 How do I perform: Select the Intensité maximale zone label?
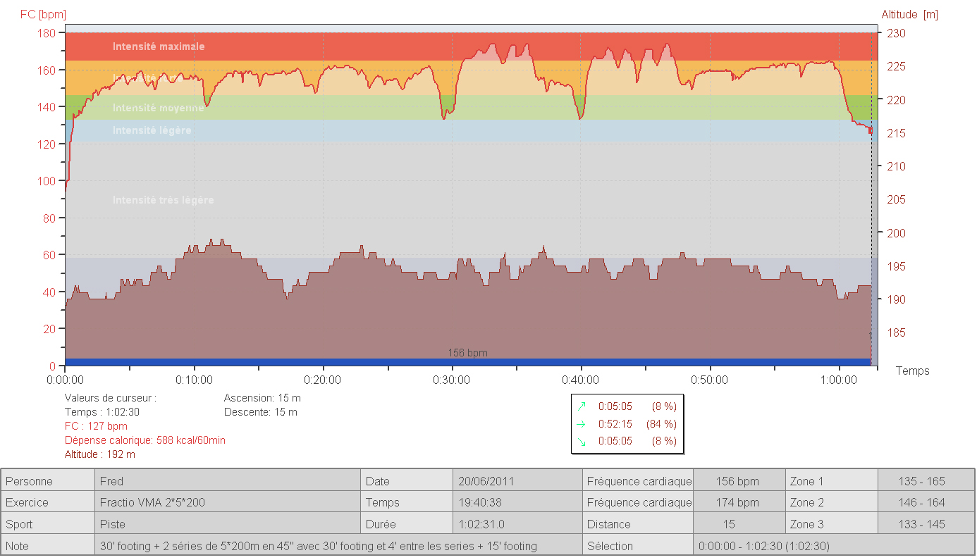(159, 46)
